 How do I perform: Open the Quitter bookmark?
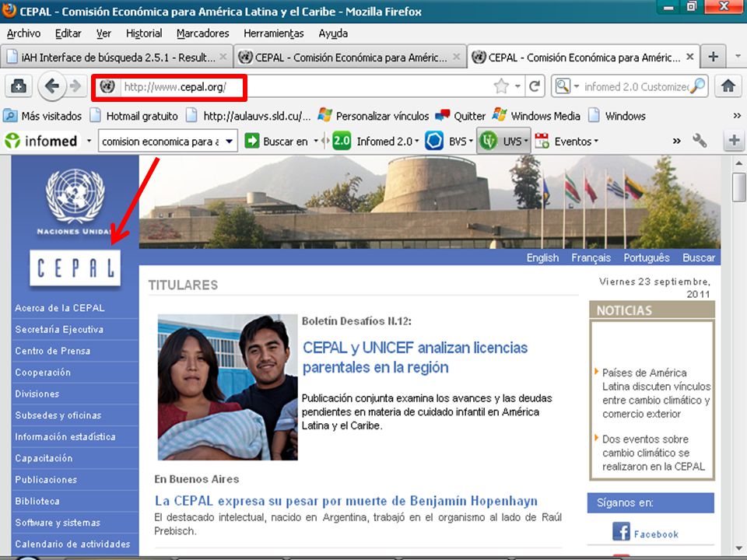460,116
